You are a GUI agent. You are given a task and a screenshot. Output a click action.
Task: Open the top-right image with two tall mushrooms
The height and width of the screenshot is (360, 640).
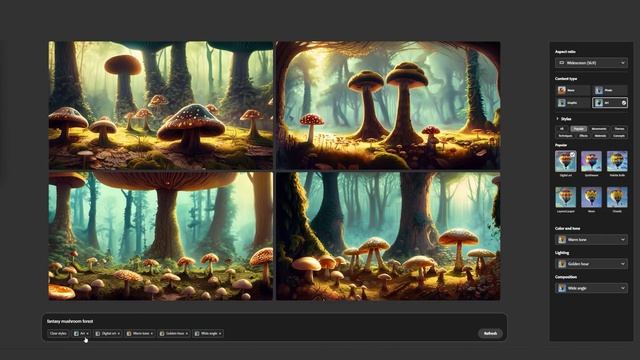pyautogui.click(x=388, y=105)
